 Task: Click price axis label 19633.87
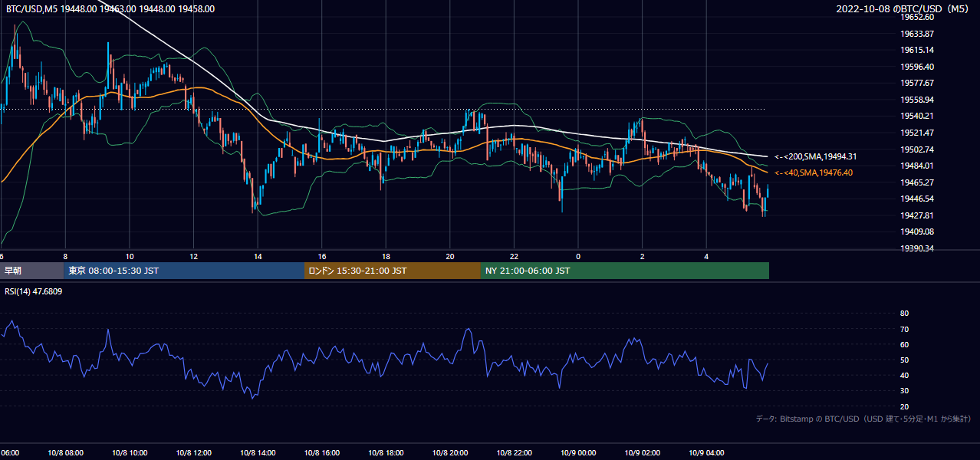916,34
